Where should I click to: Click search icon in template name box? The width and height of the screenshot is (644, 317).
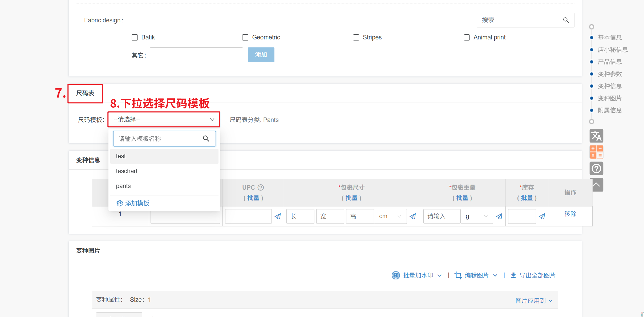[206, 139]
